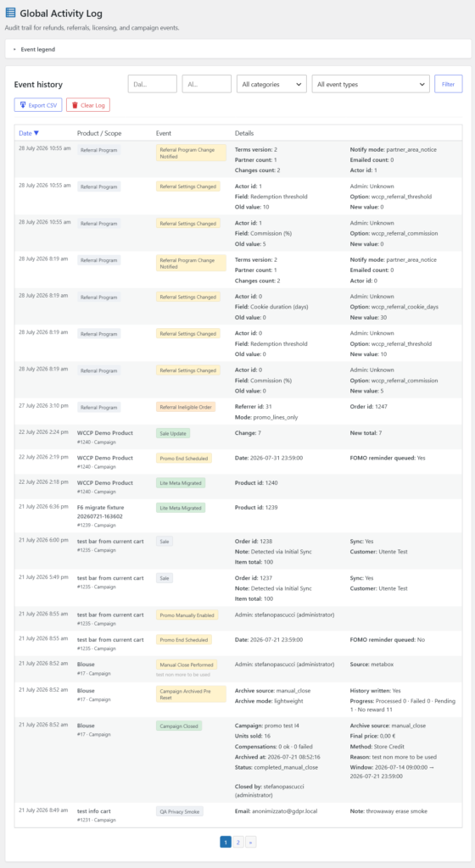Click the Manual Close Performed badge

pos(187,665)
